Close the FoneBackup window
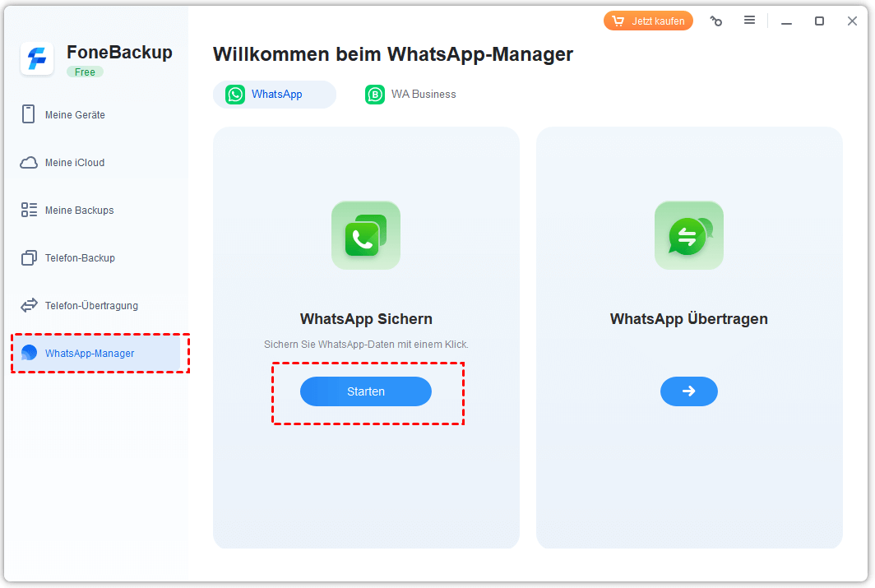Viewport: 875px width, 588px height. coord(852,21)
